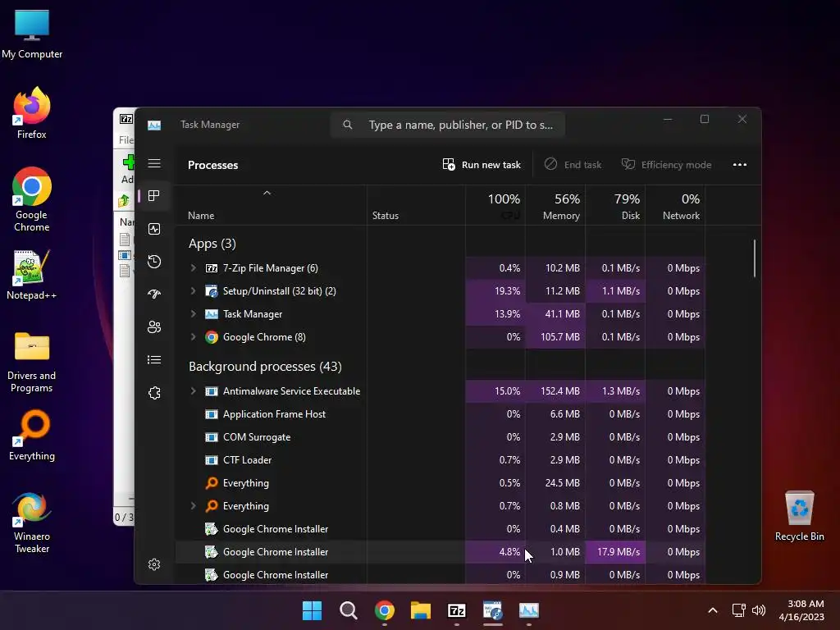Click the Setup/Uninstall process icon
Viewport: 840px width, 630px height.
click(212, 291)
